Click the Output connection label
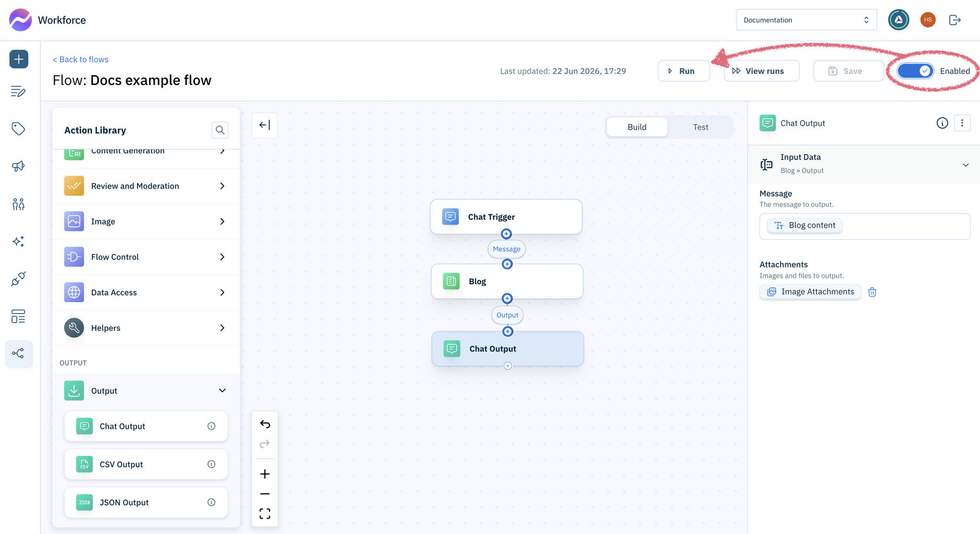Viewport: 980px width, 534px height. (507, 315)
